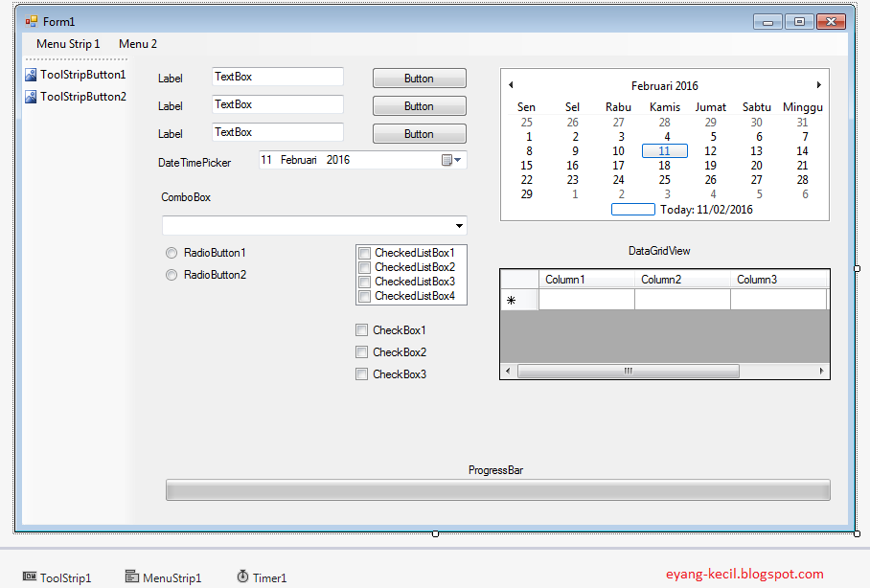The width and height of the screenshot is (870, 588).
Task: Click the calendar's previous month arrow
Action: tap(511, 84)
